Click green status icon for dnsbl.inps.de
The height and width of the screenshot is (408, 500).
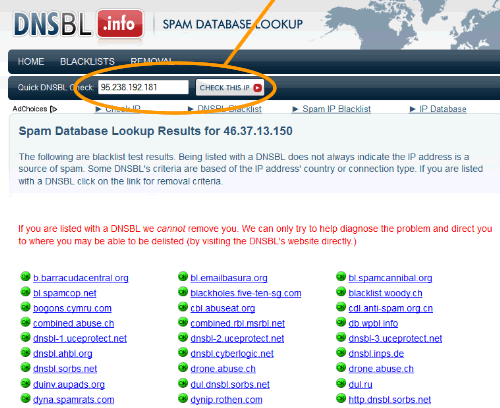[341, 352]
